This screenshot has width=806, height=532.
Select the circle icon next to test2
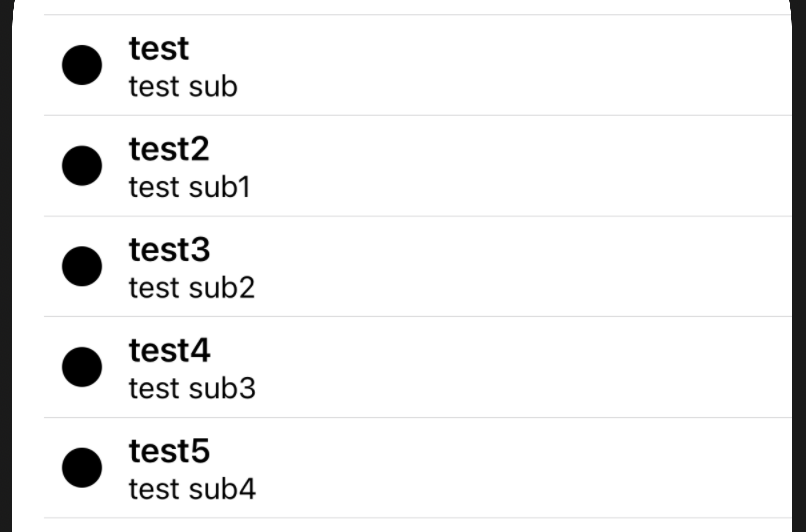coord(82,166)
